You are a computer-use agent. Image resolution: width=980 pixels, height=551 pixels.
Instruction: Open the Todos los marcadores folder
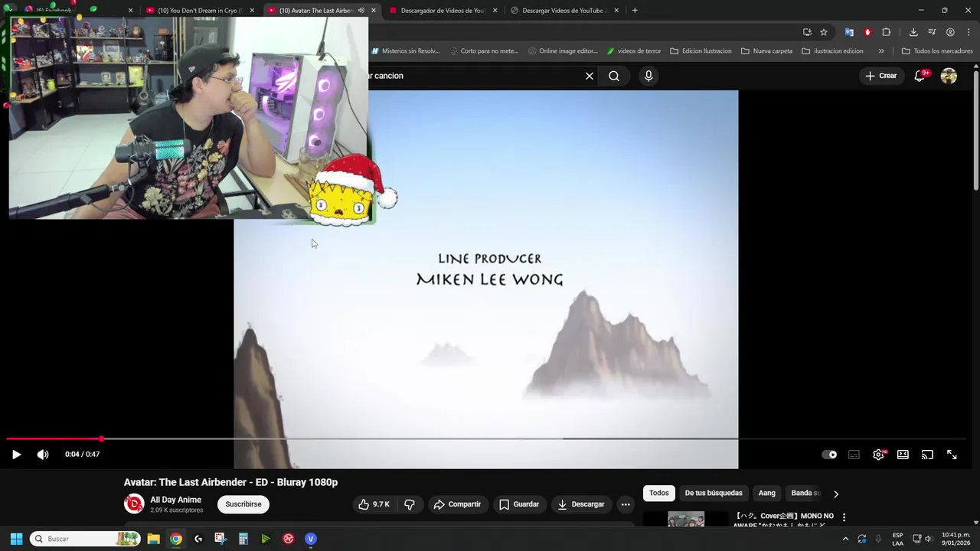point(937,51)
